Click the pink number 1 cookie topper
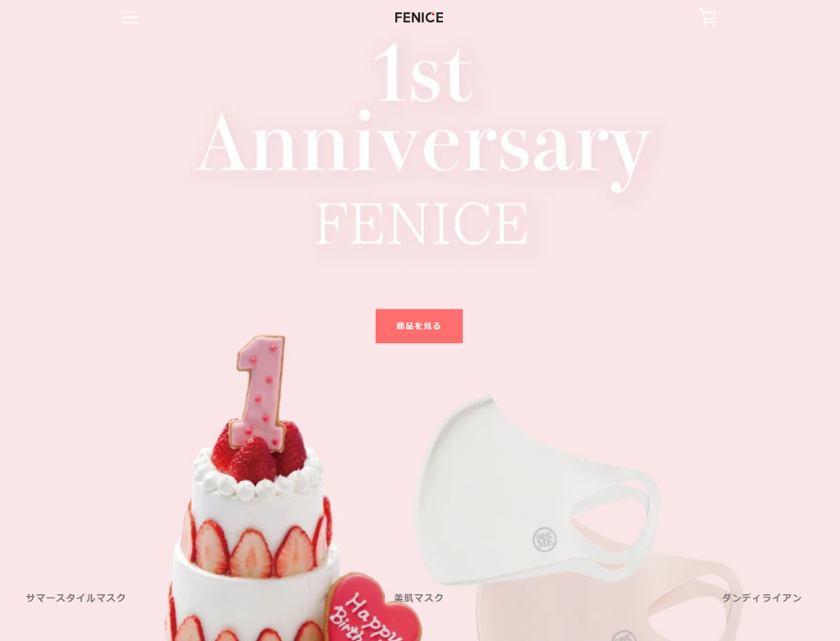 (260, 391)
